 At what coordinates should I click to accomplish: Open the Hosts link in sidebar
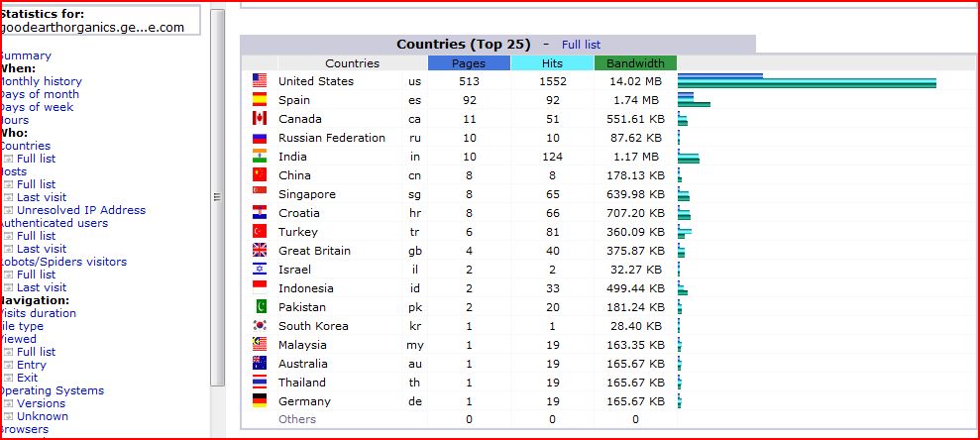coord(14,171)
